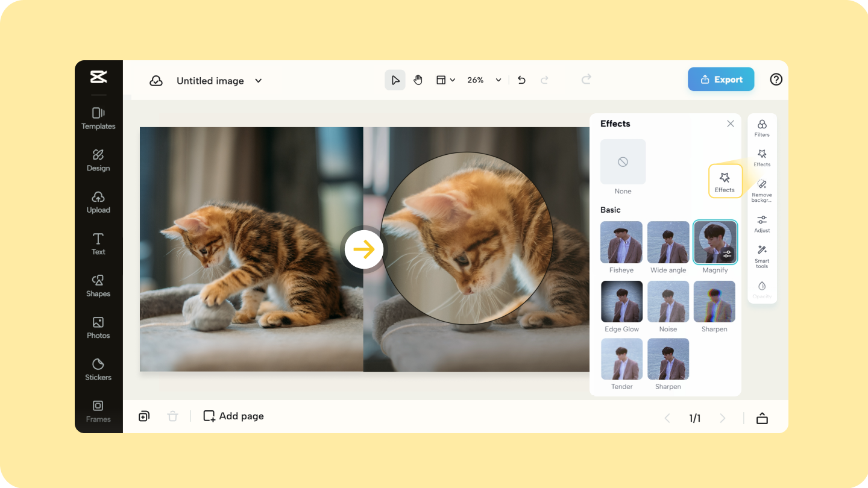
Task: Expand the Untitled image title dropdown
Action: click(259, 81)
